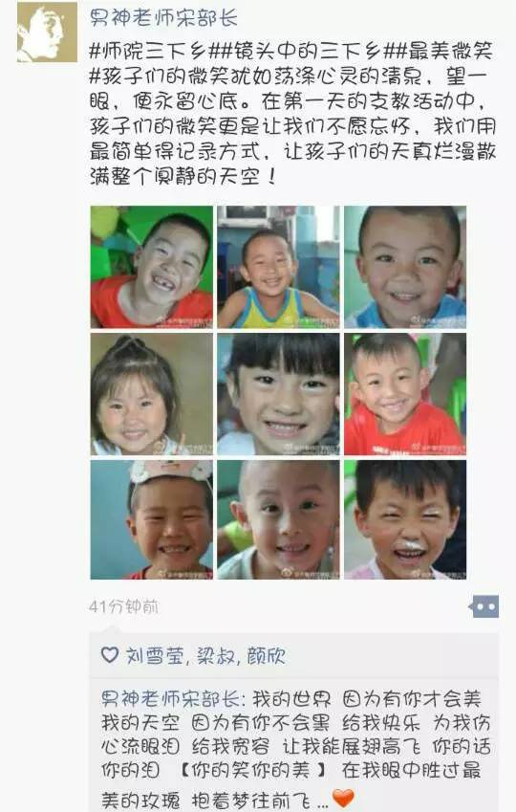View photo of child wearing paper crown
Viewport: 516px width, 812px height.
(x=152, y=520)
